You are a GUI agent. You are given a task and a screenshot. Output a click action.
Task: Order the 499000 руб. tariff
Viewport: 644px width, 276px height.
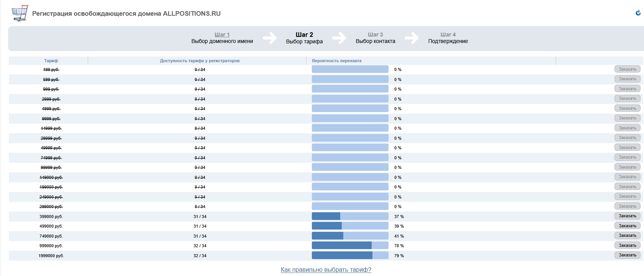pyautogui.click(x=627, y=226)
